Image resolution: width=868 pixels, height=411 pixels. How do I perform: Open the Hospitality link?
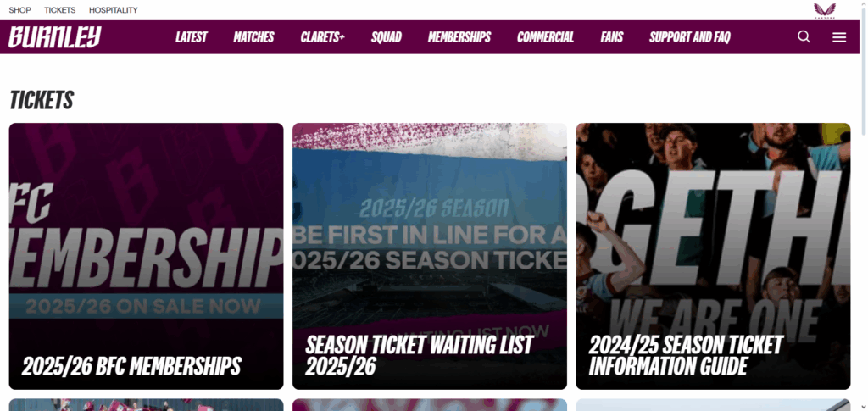[114, 10]
